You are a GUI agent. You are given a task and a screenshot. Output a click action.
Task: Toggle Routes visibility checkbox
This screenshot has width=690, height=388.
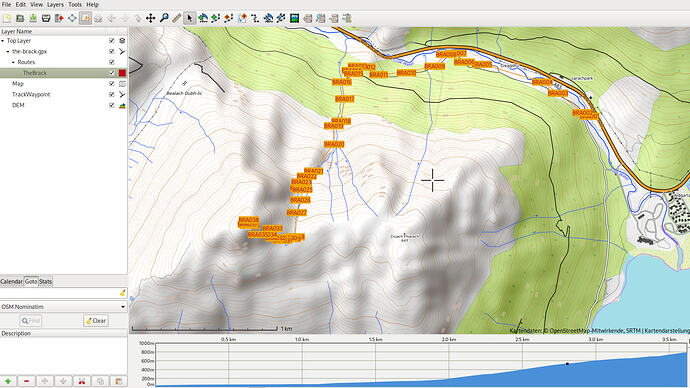112,62
